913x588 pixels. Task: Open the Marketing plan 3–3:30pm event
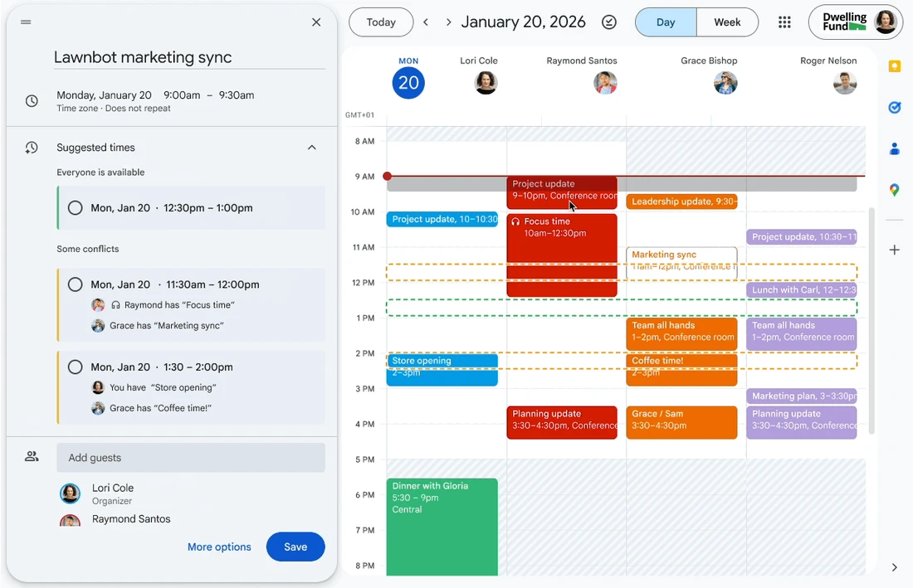pyautogui.click(x=802, y=396)
